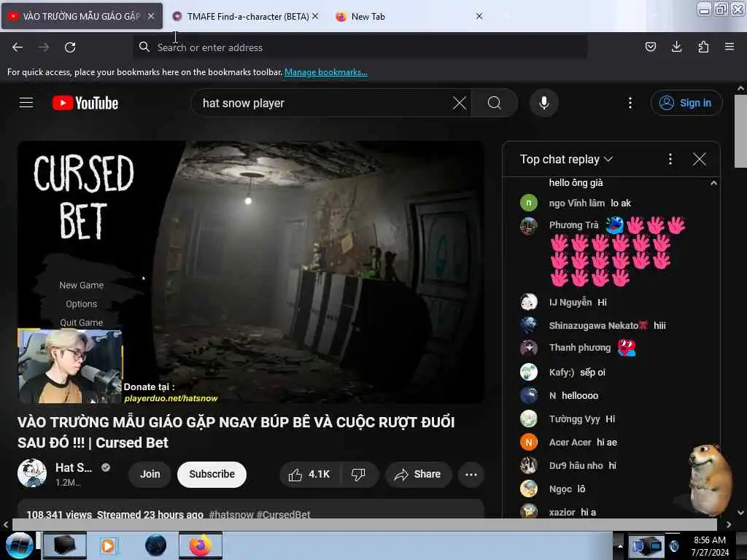Viewport: 747px width, 560px height.
Task: Open the Pocket save icon in toolbar
Action: click(650, 47)
